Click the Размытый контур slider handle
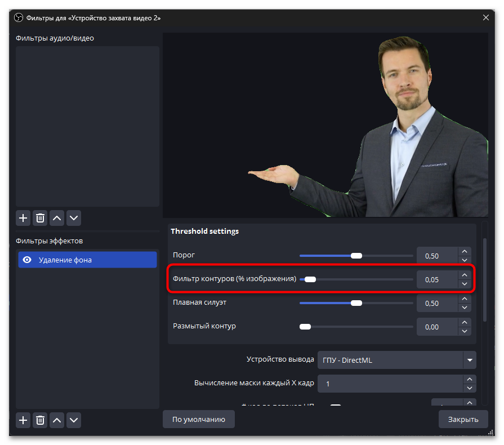The image size is (504, 445). [305, 327]
